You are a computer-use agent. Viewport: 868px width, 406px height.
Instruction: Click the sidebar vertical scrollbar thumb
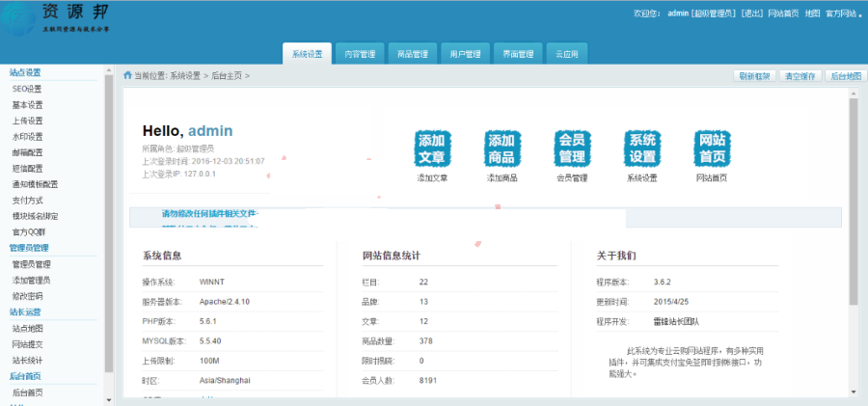point(108,222)
